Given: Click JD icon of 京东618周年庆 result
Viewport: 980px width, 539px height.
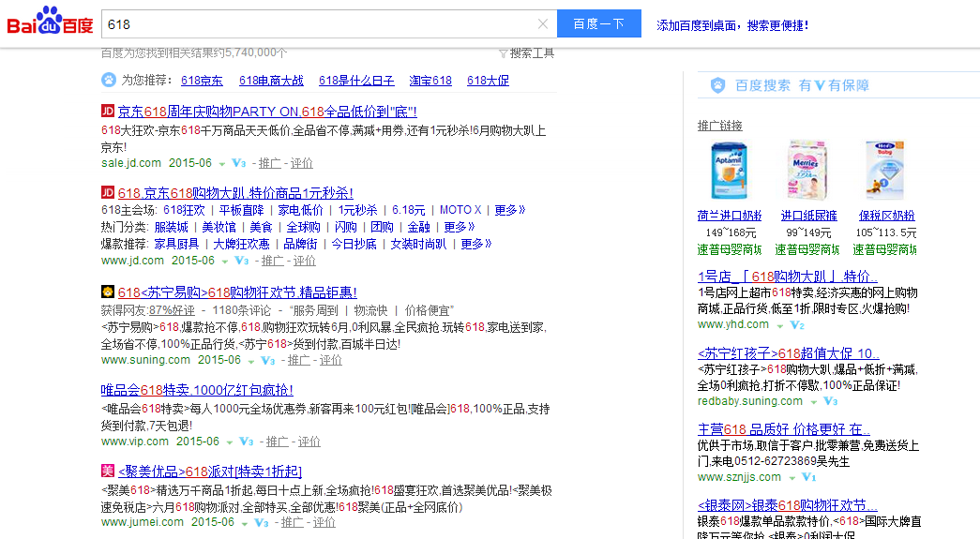Looking at the screenshot, I should coord(108,112).
